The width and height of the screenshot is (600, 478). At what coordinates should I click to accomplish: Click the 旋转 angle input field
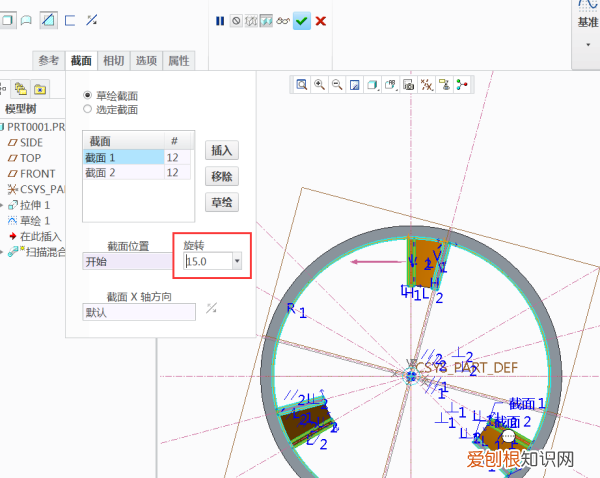click(208, 261)
